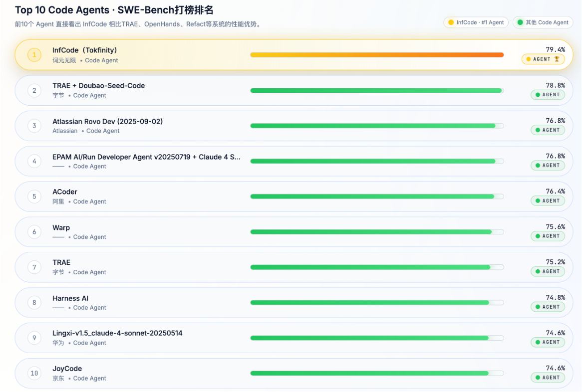582x392 pixels.
Task: Click the name 'Lingxi-v1.5_claude-4-sonnet-20250514'
Action: pyautogui.click(x=117, y=333)
